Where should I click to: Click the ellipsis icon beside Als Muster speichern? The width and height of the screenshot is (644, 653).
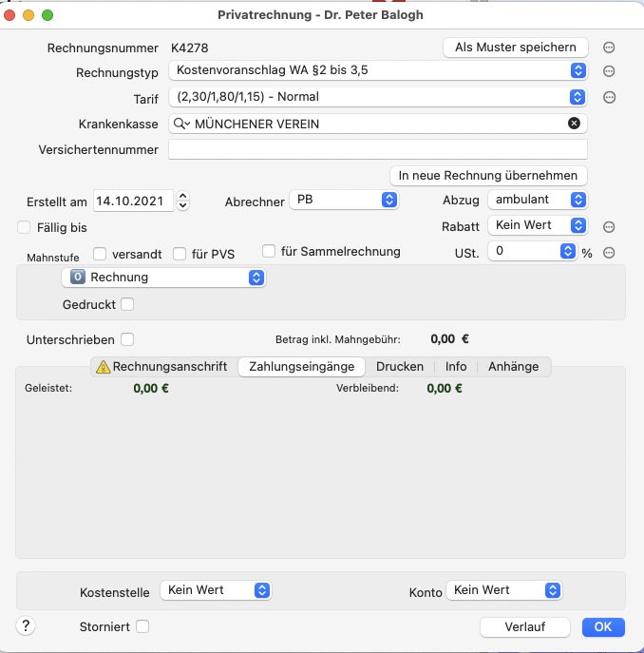coord(609,48)
